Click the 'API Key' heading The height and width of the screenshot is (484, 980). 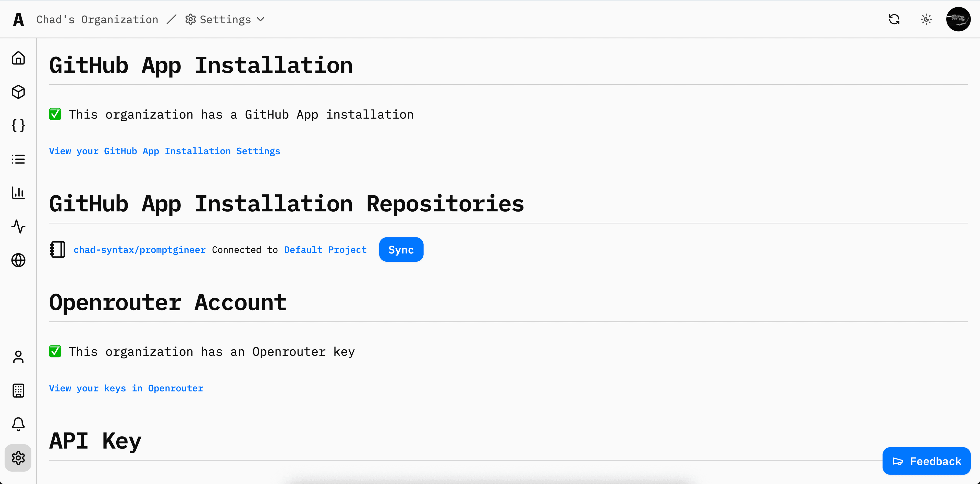click(x=95, y=441)
